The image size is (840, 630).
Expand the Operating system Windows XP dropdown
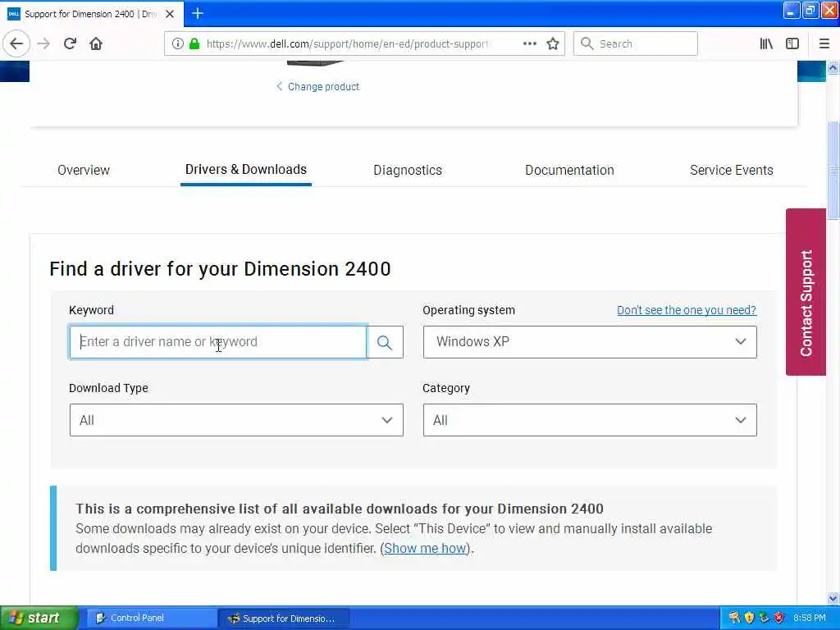[x=590, y=342]
